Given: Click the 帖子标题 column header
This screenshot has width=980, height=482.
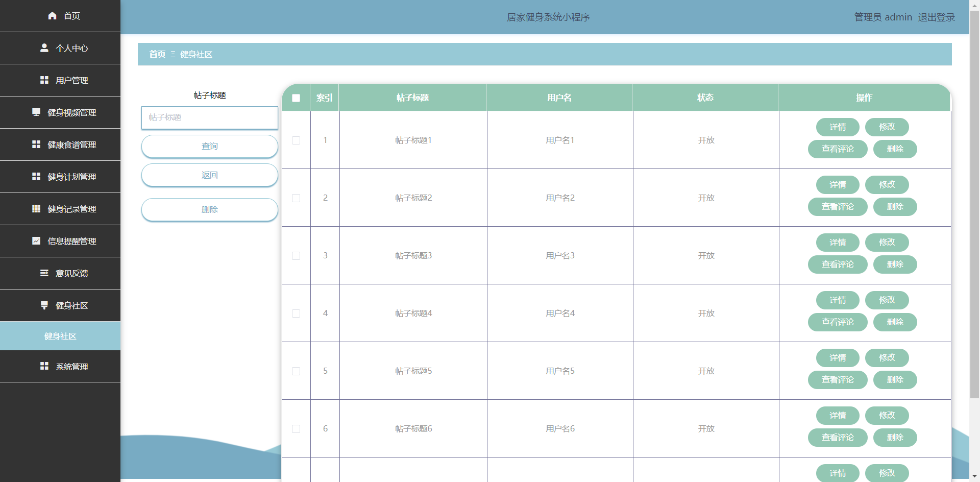Looking at the screenshot, I should (x=413, y=98).
